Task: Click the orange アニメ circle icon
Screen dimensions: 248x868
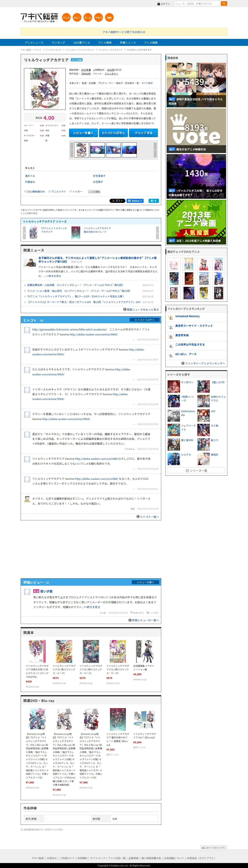Action: [66, 18]
